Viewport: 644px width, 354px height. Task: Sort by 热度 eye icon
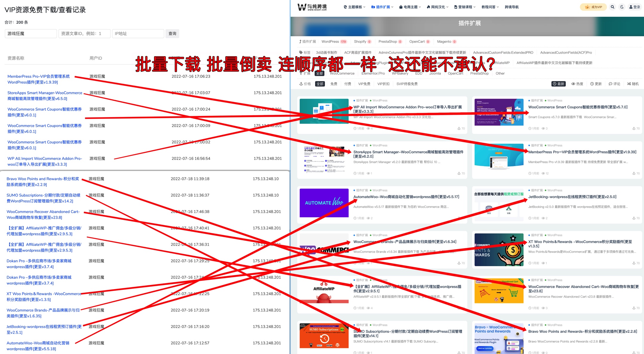point(577,84)
